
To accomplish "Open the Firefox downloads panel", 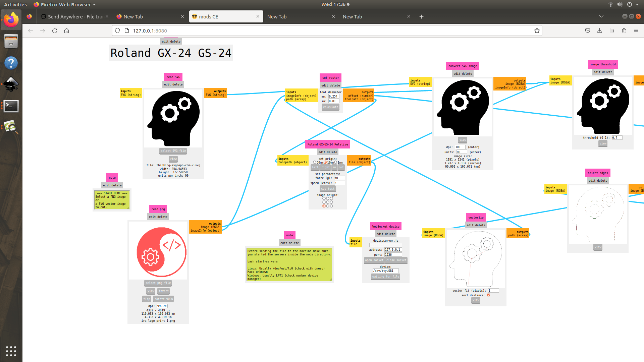I will pos(600,31).
